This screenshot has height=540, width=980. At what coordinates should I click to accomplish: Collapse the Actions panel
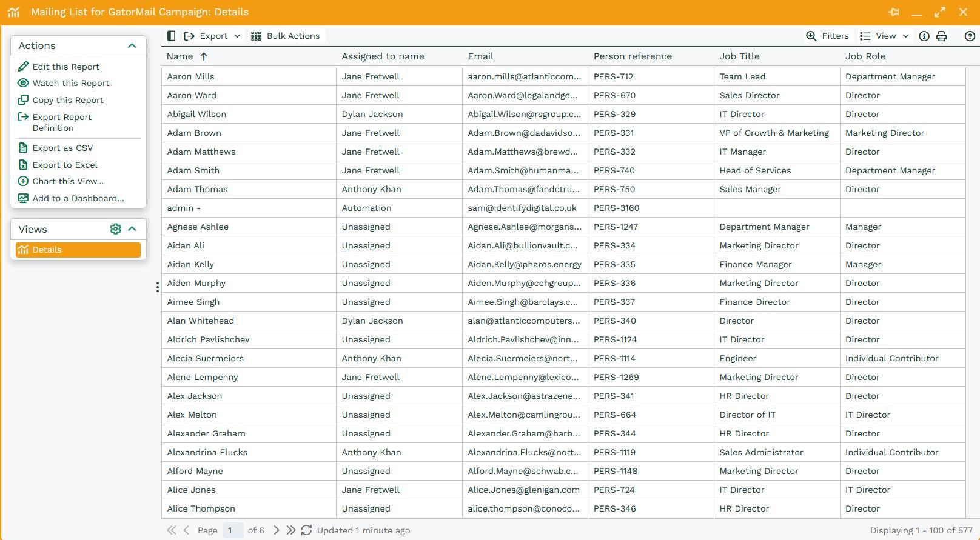(132, 46)
